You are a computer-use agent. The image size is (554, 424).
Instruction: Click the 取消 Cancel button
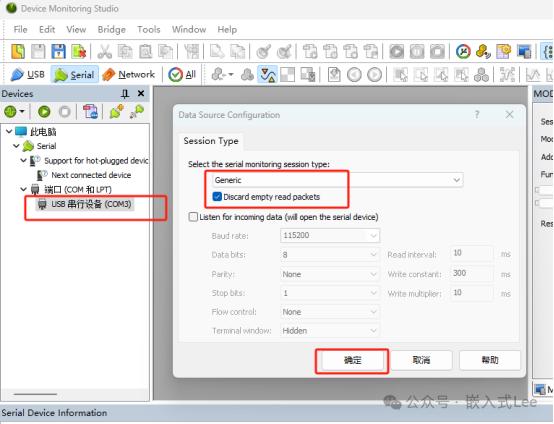click(x=421, y=360)
